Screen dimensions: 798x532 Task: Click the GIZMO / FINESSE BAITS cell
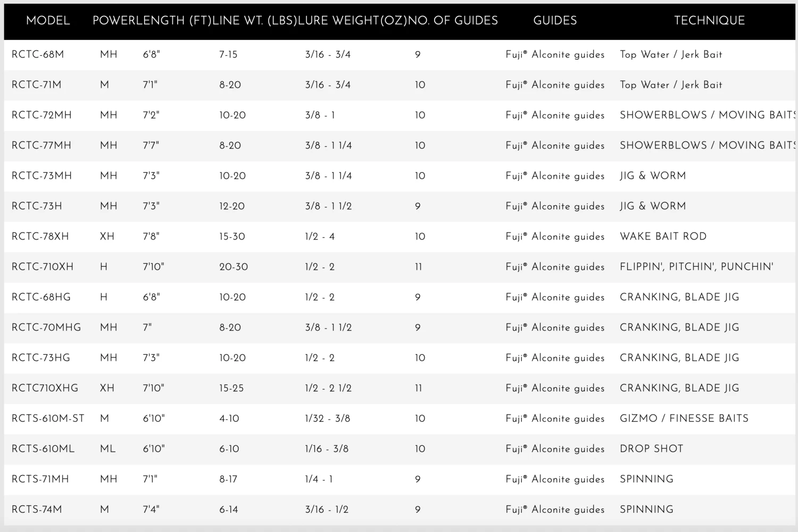coord(684,418)
